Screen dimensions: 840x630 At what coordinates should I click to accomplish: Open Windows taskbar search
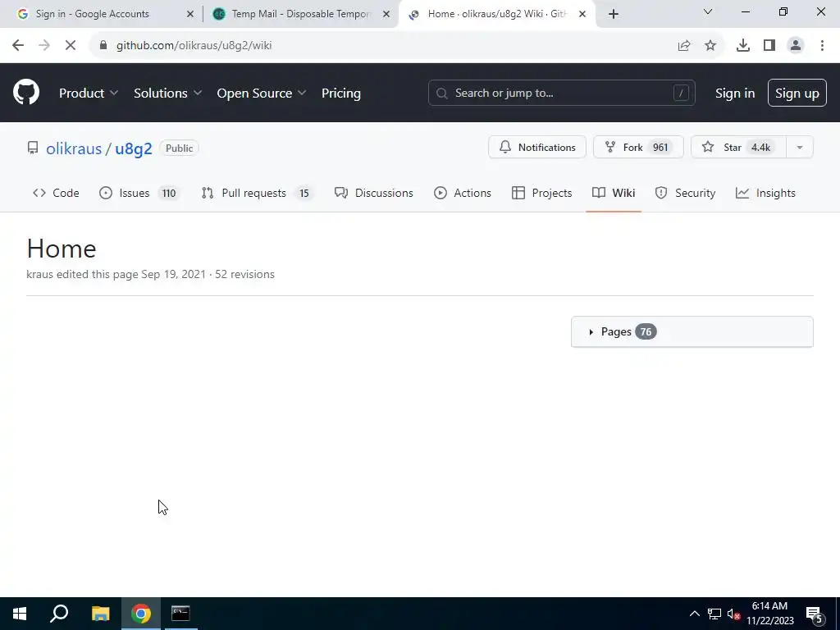click(x=59, y=614)
